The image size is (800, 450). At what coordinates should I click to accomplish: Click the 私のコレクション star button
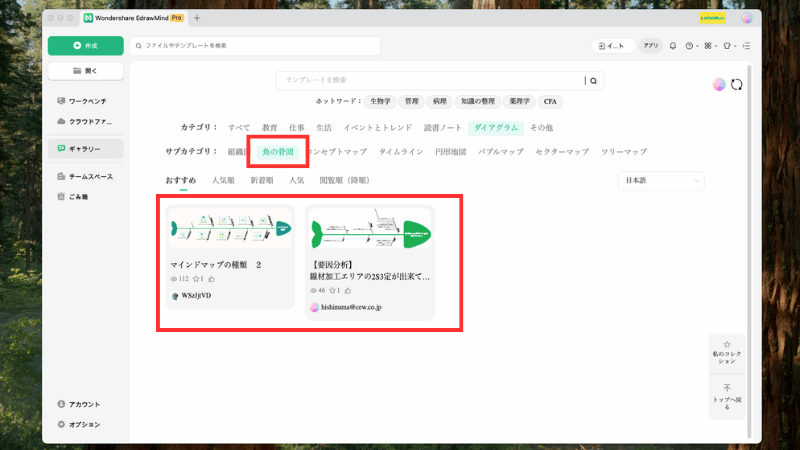(x=727, y=352)
